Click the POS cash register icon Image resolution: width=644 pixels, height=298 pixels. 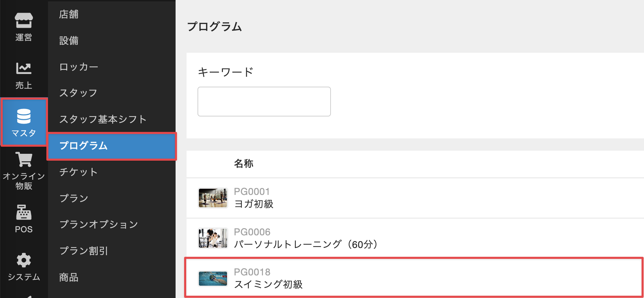click(x=24, y=212)
